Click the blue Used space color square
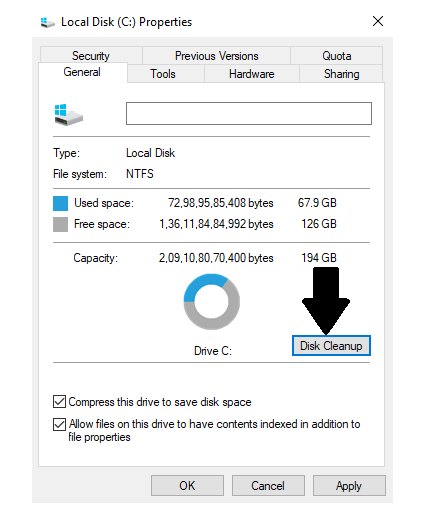This screenshot has height=526, width=440. coord(60,203)
